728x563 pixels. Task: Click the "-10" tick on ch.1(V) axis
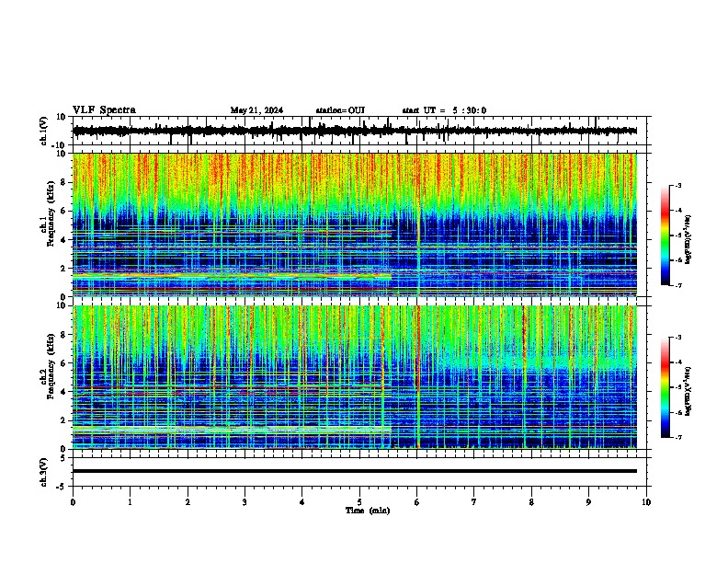coord(60,144)
